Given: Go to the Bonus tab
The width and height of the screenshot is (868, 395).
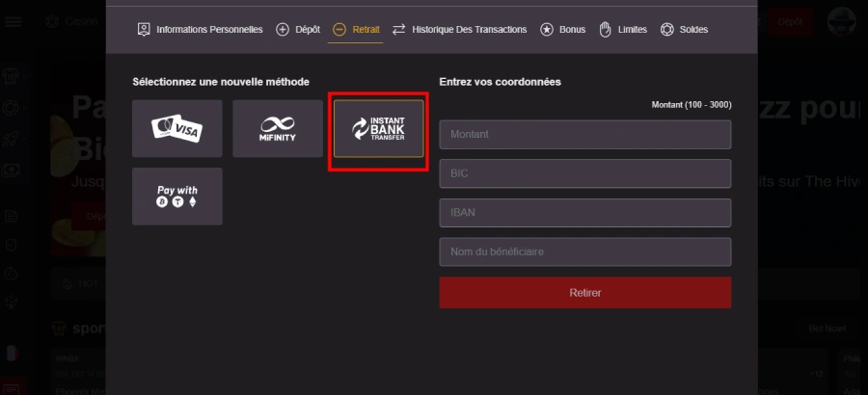Looking at the screenshot, I should click(x=562, y=29).
